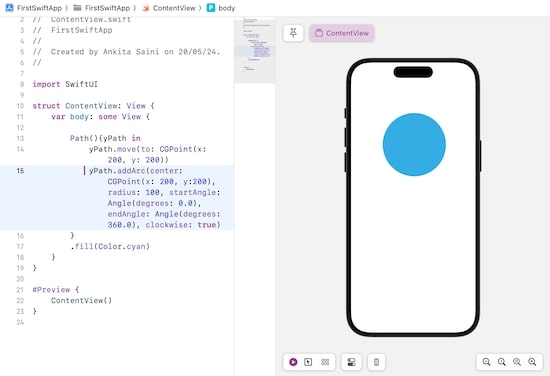Click 'Angle(degrees: 0.0),' code text

click(155, 203)
